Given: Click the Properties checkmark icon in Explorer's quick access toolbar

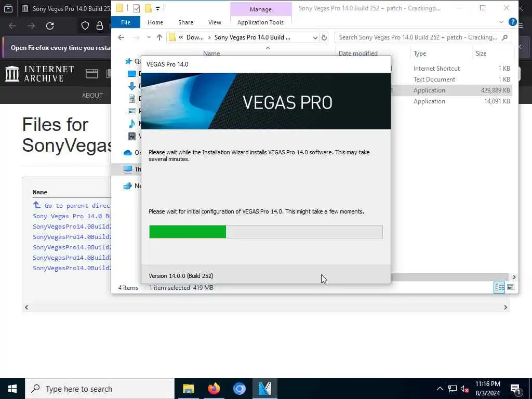Looking at the screenshot, I should pyautogui.click(x=137, y=8).
